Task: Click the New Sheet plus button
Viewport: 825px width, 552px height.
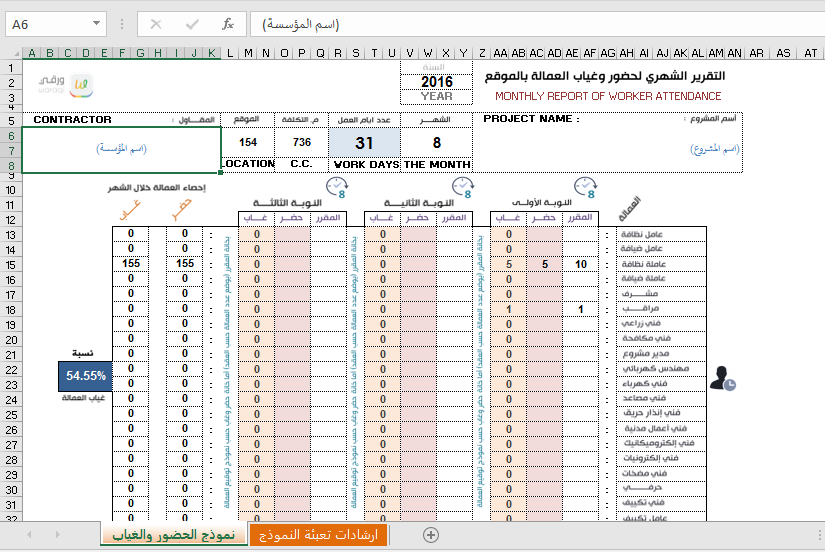Action: (x=431, y=535)
